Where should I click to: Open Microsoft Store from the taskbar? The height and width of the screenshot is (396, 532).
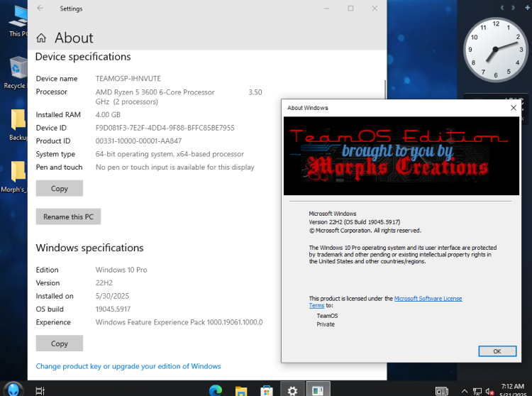click(x=267, y=391)
